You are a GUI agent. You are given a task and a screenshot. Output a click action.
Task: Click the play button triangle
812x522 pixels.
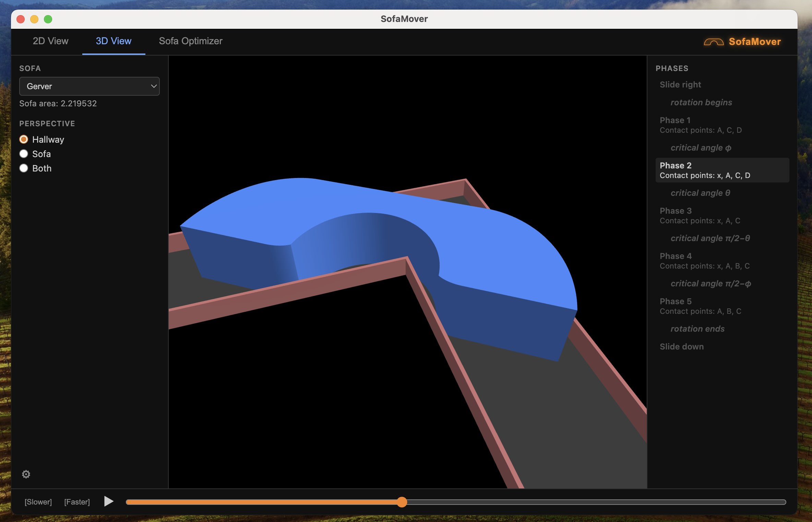click(x=109, y=501)
